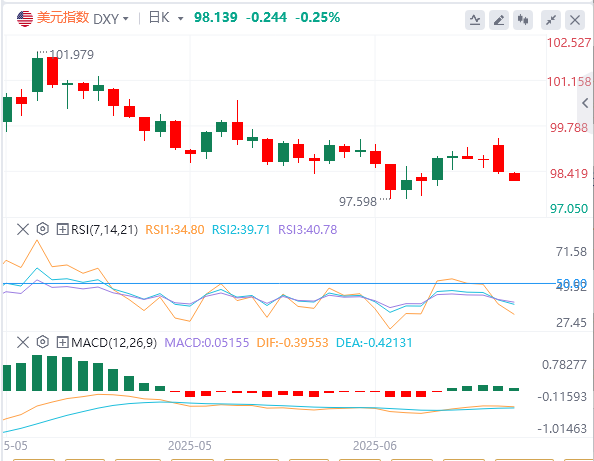Click the RSI 50.00 level line label
The image size is (594, 461).
[571, 283]
